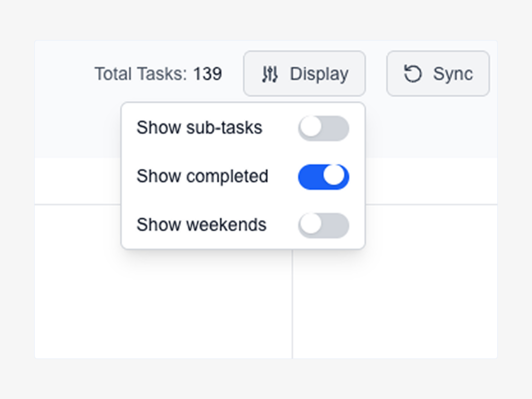
Task: Click the task count number 139
Action: coord(207,74)
